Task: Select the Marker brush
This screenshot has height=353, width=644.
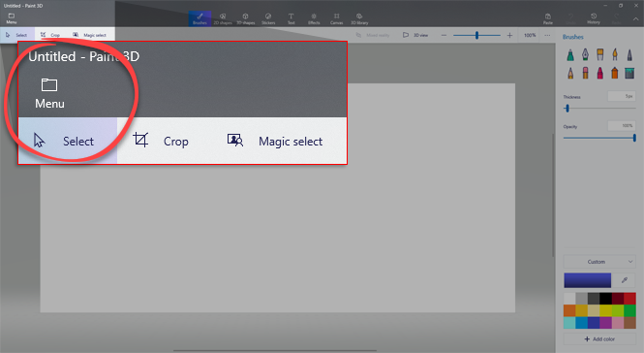Action: coord(570,54)
